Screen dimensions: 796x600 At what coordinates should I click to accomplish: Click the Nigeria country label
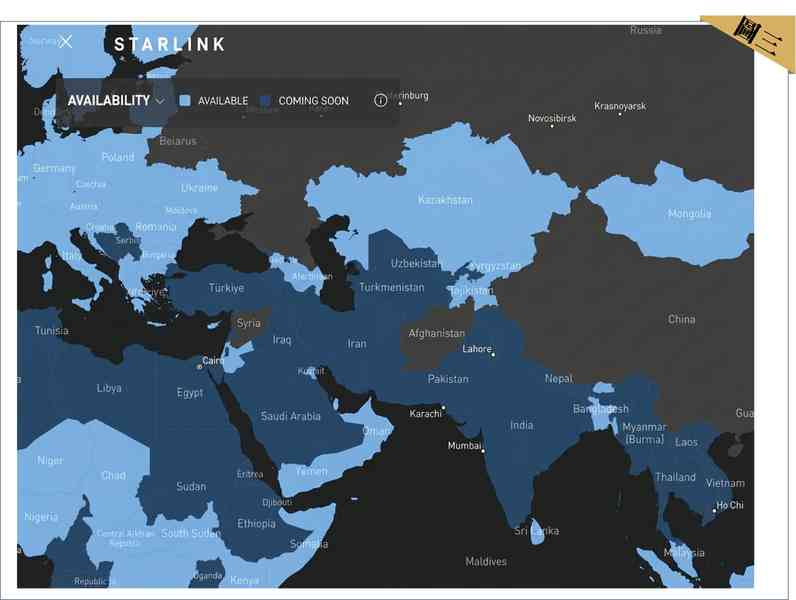click(41, 517)
